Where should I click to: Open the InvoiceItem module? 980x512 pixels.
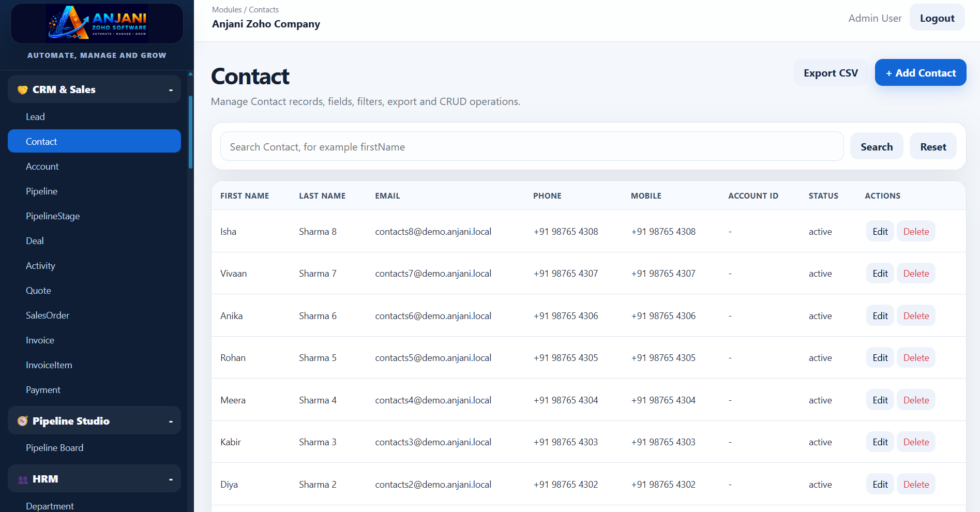pos(94,365)
